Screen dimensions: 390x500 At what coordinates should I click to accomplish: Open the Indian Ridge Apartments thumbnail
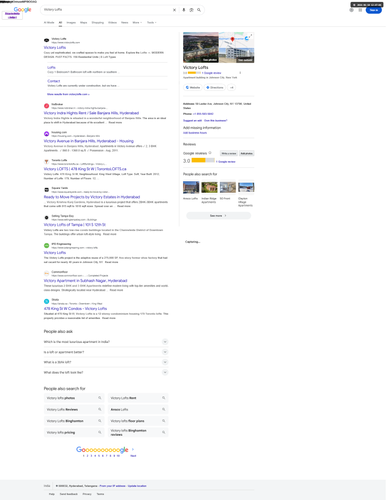(x=209, y=187)
